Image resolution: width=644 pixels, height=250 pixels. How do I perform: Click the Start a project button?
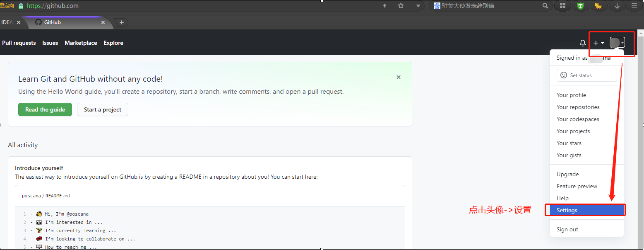[103, 109]
